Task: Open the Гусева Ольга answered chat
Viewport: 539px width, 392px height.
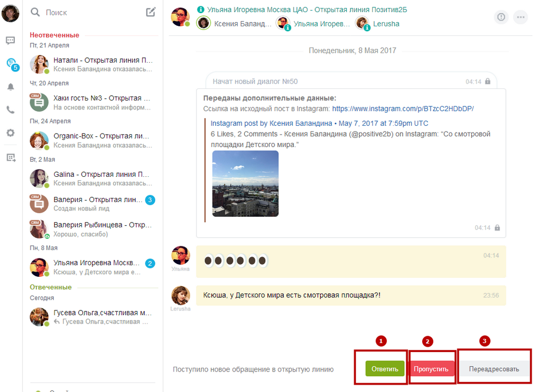Action: (x=93, y=317)
